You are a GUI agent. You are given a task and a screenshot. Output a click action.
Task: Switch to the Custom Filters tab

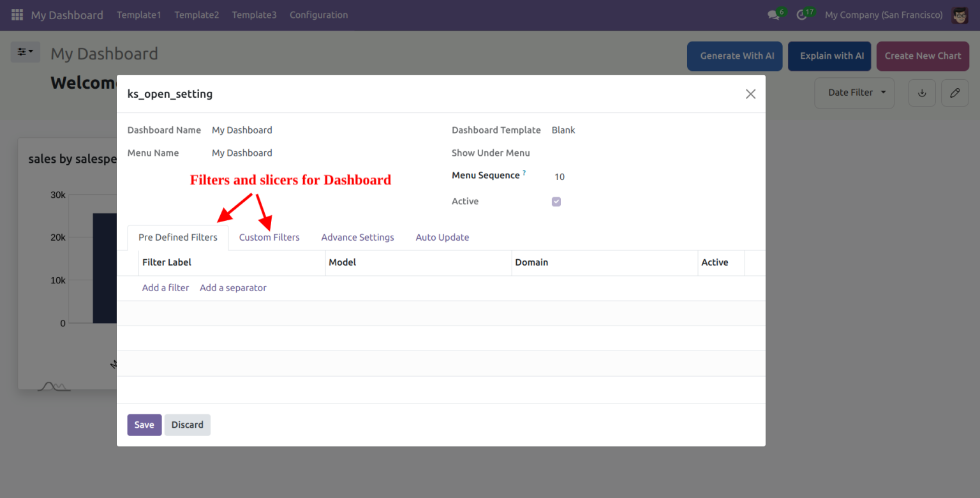click(x=269, y=238)
